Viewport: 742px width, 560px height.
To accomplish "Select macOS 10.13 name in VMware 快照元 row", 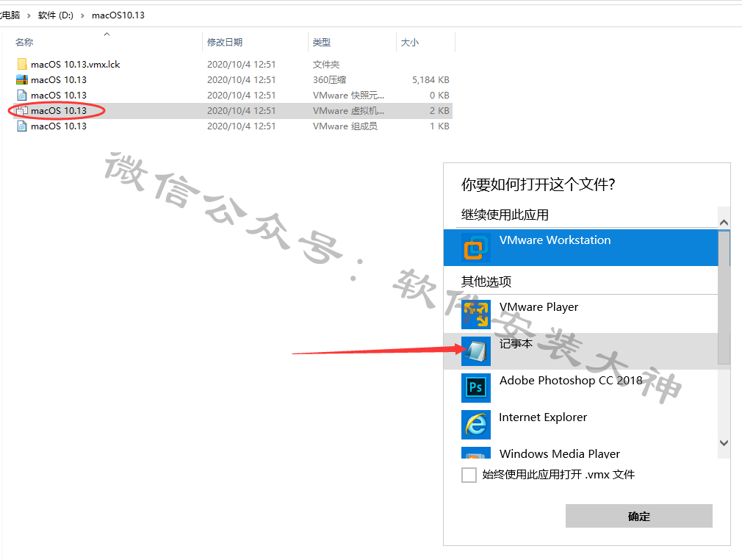I will [59, 95].
